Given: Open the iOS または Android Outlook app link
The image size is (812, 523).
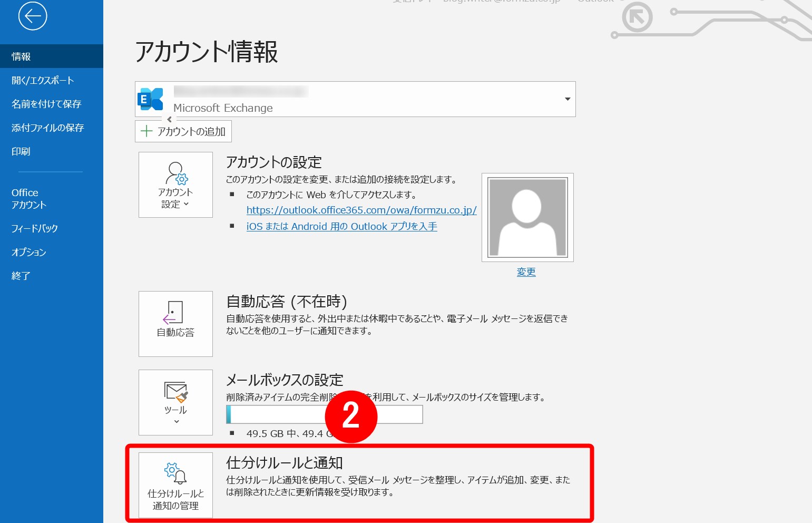Looking at the screenshot, I should tap(342, 226).
